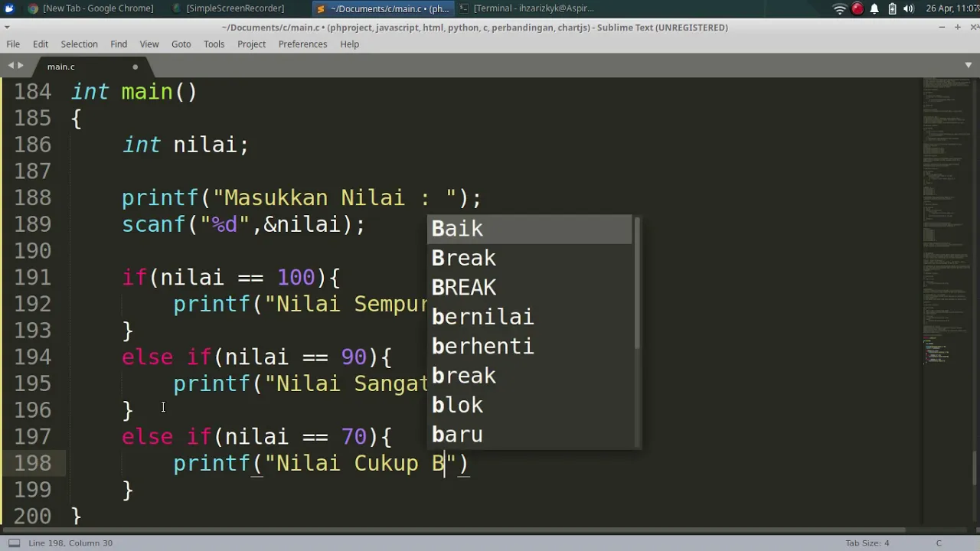The height and width of the screenshot is (551, 980).
Task: Open the File menu
Action: click(13, 44)
